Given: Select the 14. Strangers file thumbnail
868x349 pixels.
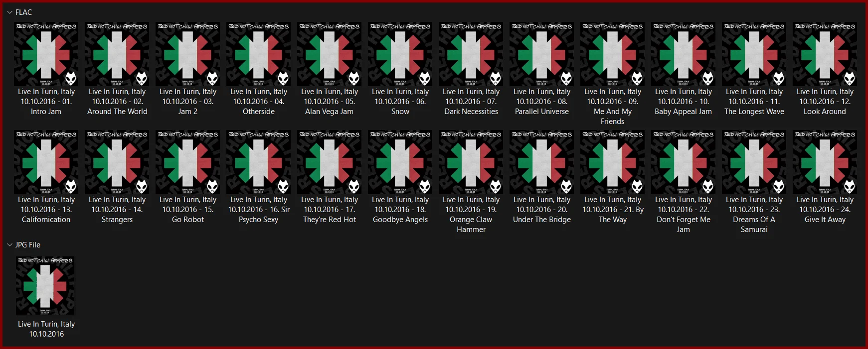Looking at the screenshot, I should pyautogui.click(x=117, y=162).
